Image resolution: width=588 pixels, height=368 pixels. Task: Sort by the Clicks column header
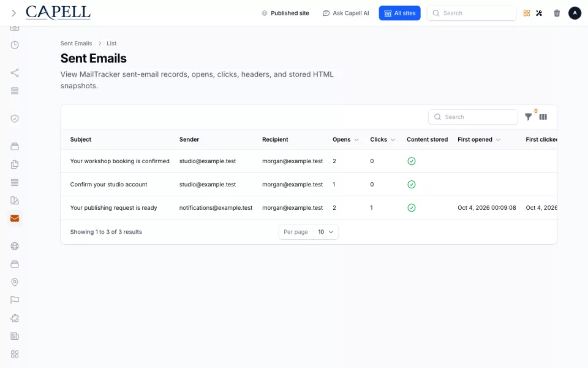tap(382, 140)
